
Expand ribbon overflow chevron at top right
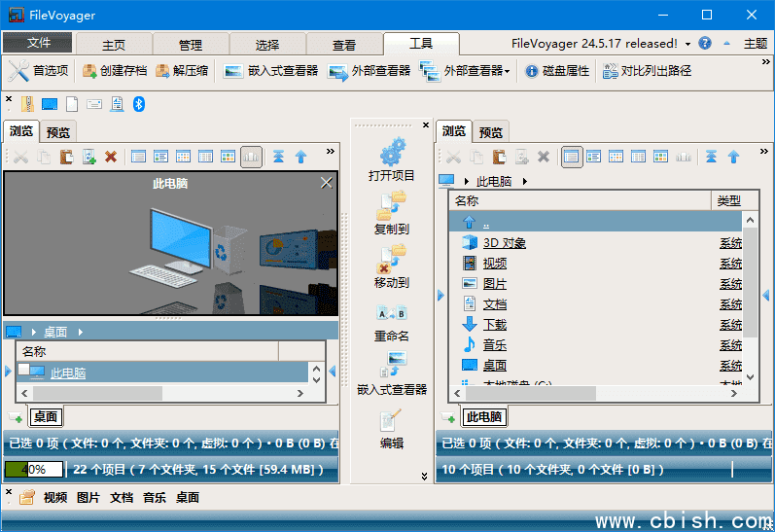(x=765, y=62)
